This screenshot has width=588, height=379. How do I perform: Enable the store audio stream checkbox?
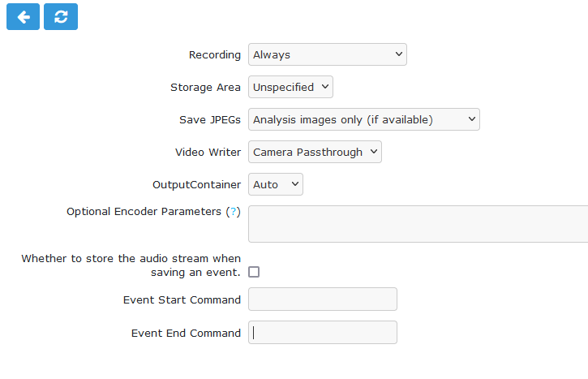tap(254, 272)
